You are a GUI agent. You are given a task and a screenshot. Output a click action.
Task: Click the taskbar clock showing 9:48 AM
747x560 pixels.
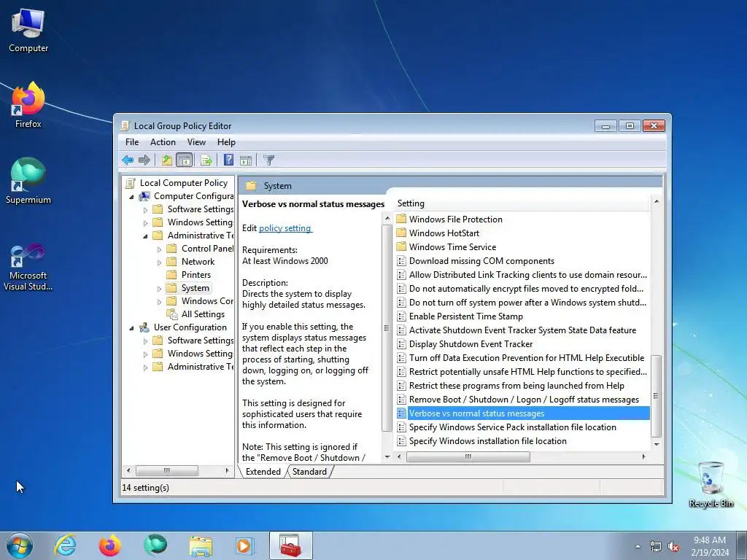point(710,545)
